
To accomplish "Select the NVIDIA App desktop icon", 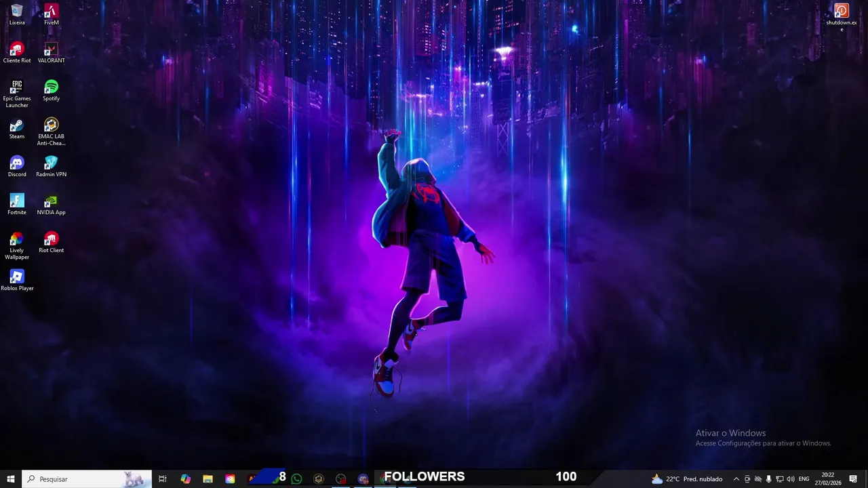I will (51, 205).
